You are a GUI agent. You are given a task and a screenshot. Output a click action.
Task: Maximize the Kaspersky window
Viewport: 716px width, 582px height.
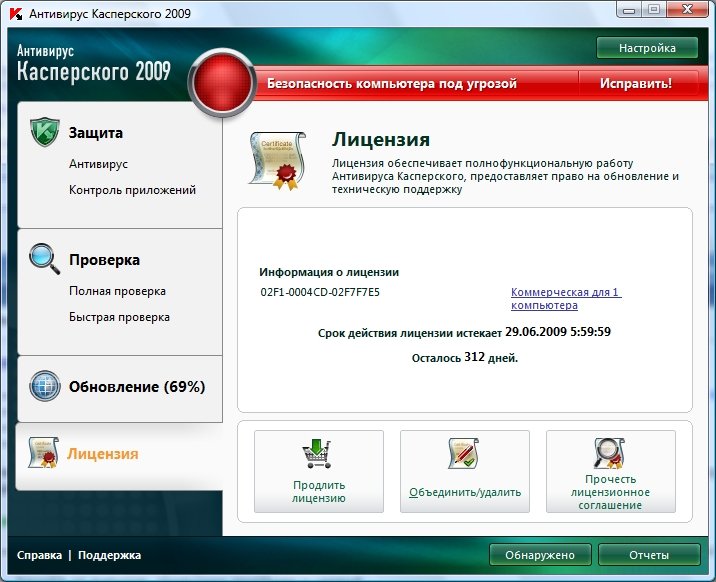pos(654,10)
